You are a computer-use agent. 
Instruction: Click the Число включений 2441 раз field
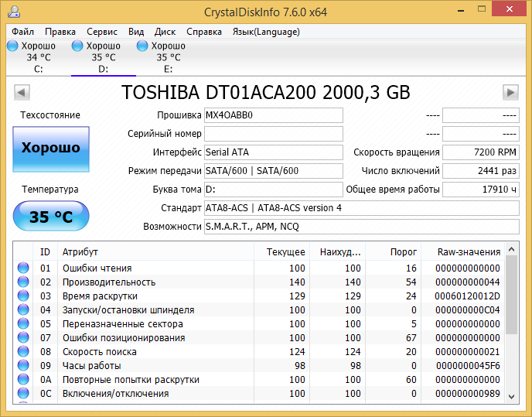pos(481,171)
